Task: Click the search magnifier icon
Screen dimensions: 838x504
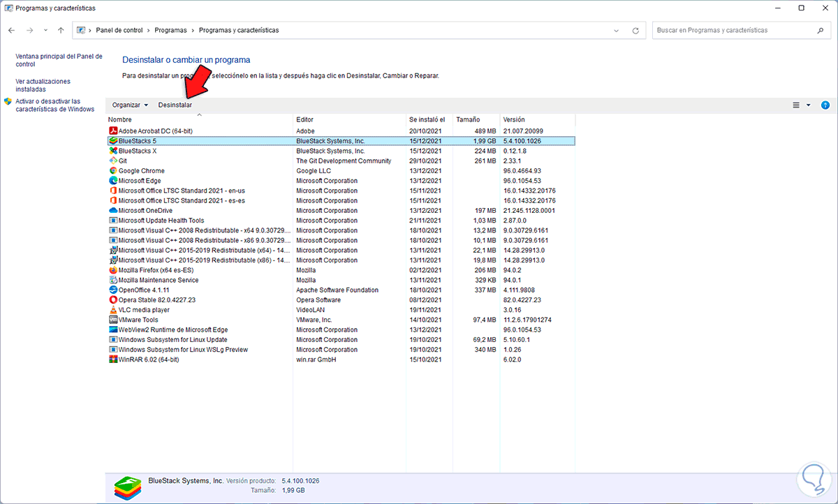Action: click(821, 31)
